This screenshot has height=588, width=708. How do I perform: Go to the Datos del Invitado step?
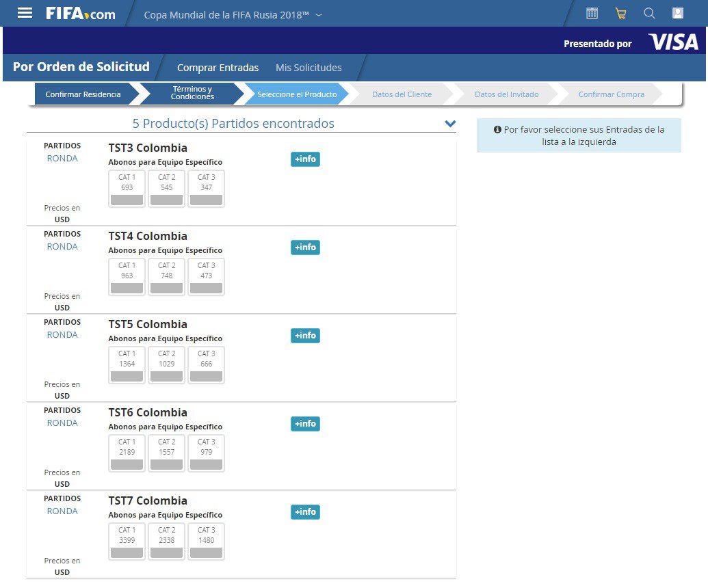507,94
